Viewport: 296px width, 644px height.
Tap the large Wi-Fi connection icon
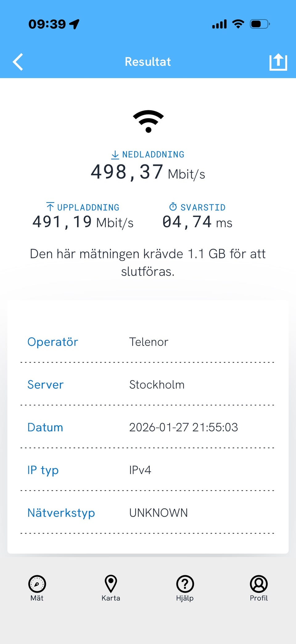(148, 121)
